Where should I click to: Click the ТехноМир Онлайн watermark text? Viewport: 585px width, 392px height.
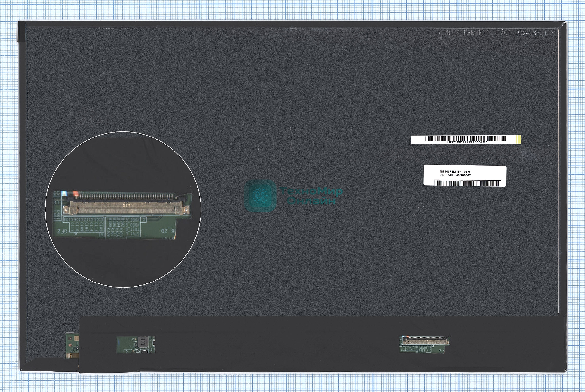[311, 196]
